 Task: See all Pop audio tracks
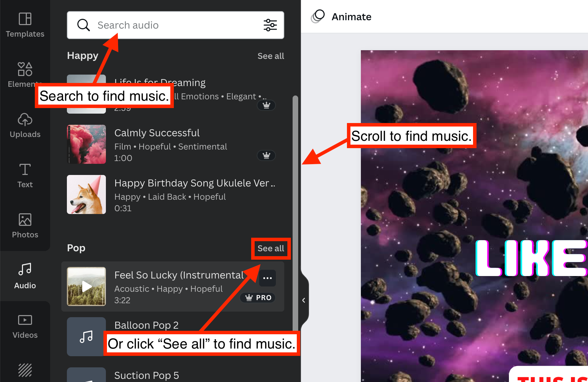point(271,249)
